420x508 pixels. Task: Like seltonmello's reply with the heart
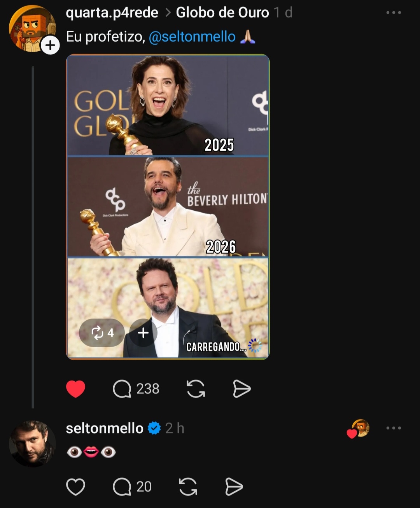coord(75,487)
